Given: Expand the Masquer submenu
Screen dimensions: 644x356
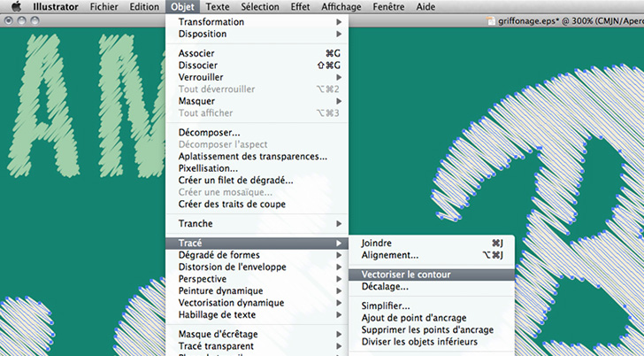Looking at the screenshot, I should click(257, 101).
